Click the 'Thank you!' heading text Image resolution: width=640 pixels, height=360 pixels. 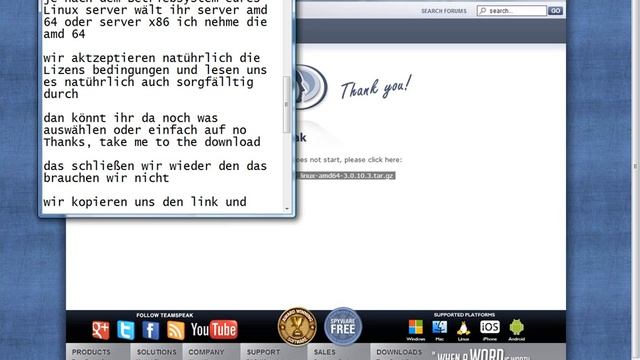[376, 87]
